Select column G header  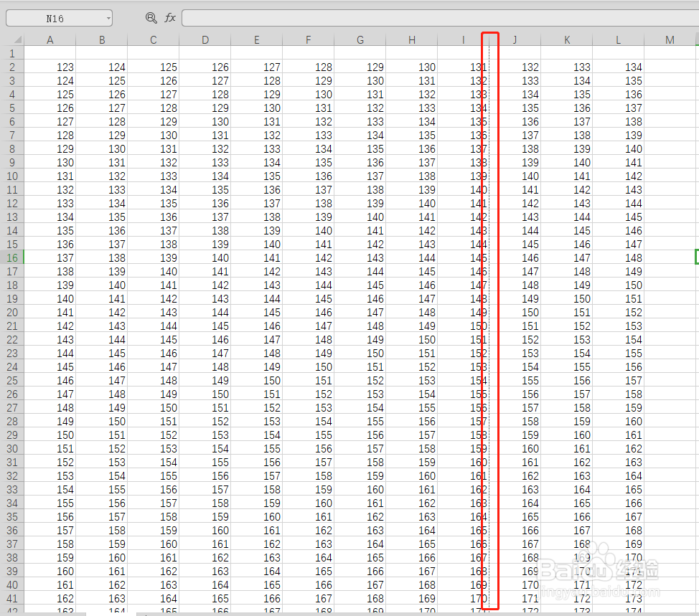(360, 39)
